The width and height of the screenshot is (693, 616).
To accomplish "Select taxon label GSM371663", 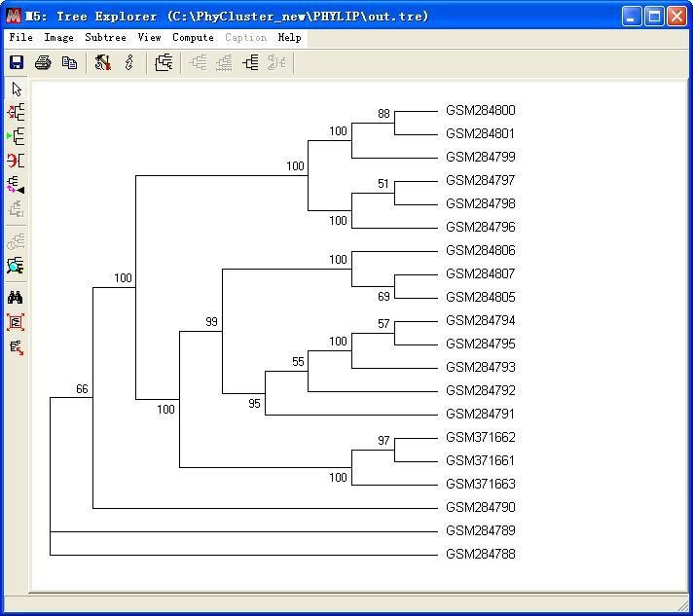I will (x=481, y=484).
